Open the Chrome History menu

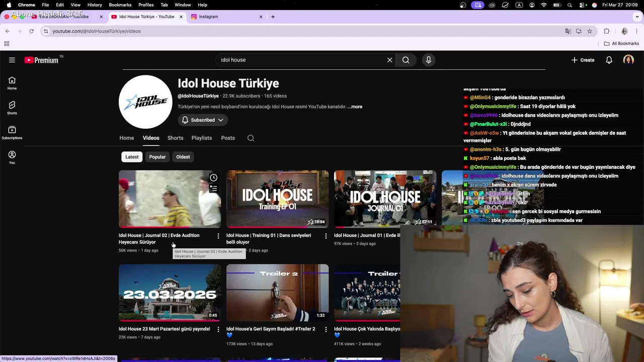[x=95, y=5]
